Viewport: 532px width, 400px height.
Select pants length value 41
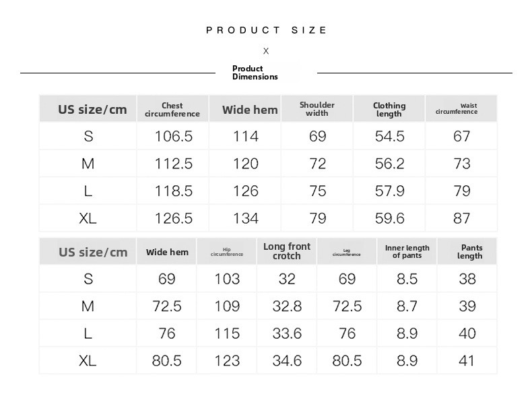click(x=467, y=361)
